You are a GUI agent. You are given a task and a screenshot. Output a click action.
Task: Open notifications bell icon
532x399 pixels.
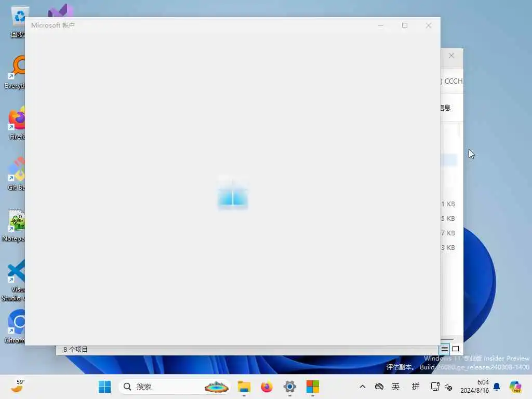point(497,387)
